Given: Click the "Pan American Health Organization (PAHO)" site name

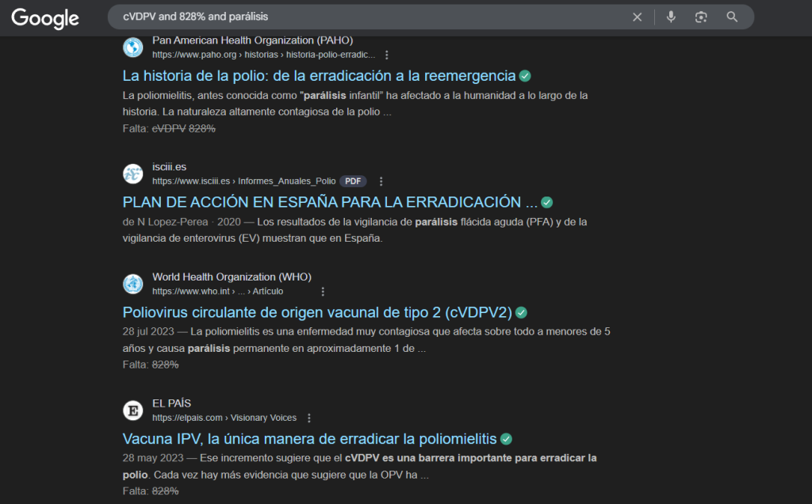Looking at the screenshot, I should click(253, 40).
